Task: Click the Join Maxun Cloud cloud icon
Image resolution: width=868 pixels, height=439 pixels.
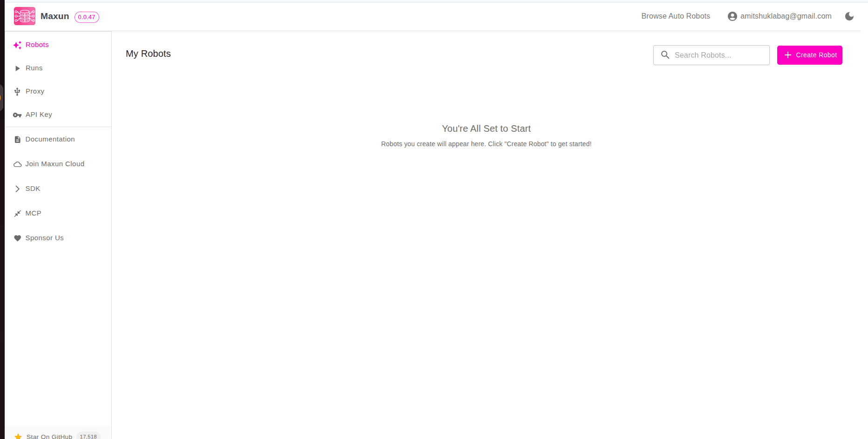Action: [x=17, y=164]
